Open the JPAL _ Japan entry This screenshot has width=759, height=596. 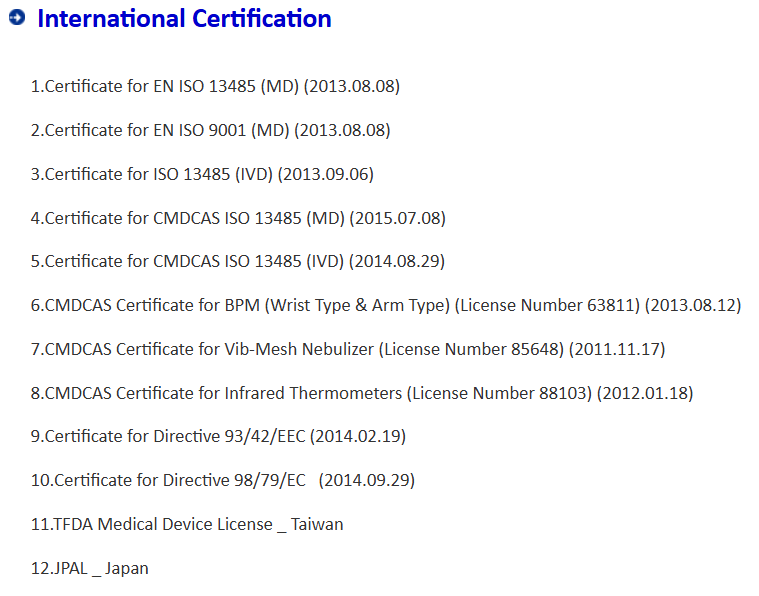coord(90,568)
